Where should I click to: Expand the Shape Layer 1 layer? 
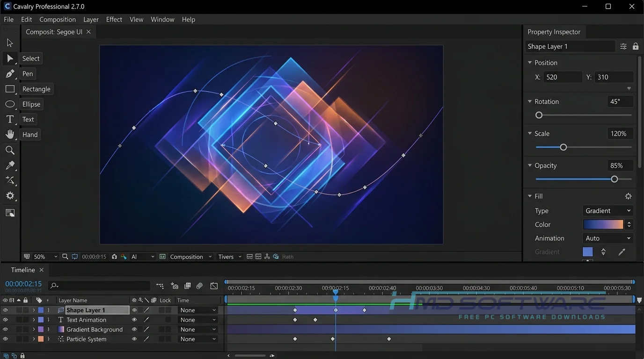click(34, 310)
